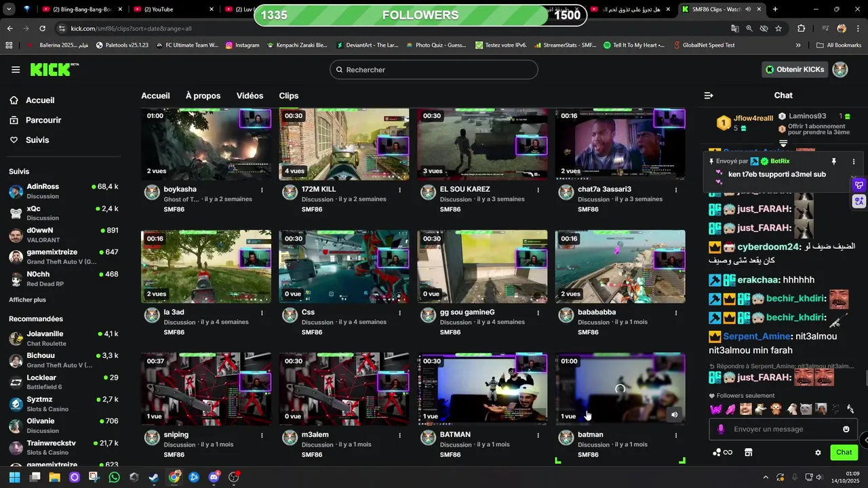
Task: Click the monkey emote in quick emotes
Action: coord(776,409)
